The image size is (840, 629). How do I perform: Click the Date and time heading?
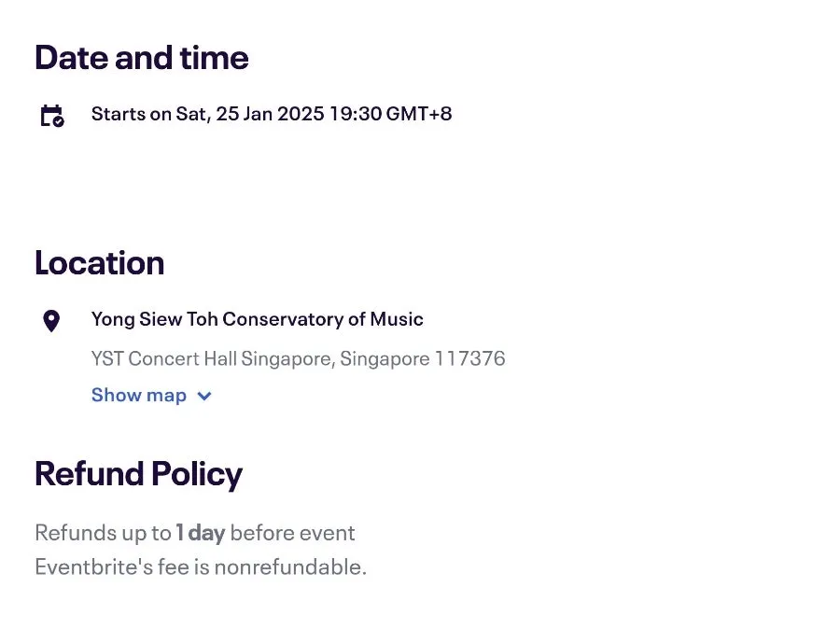[x=142, y=58]
